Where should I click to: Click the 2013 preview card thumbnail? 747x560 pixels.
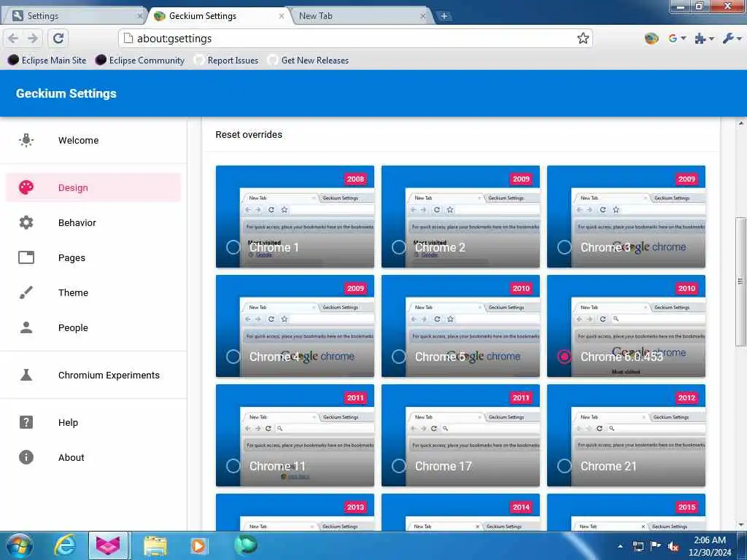(295, 512)
